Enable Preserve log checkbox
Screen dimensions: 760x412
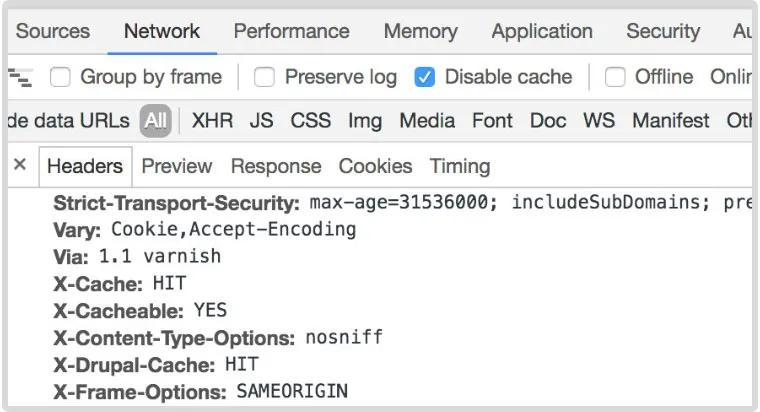[x=264, y=77]
